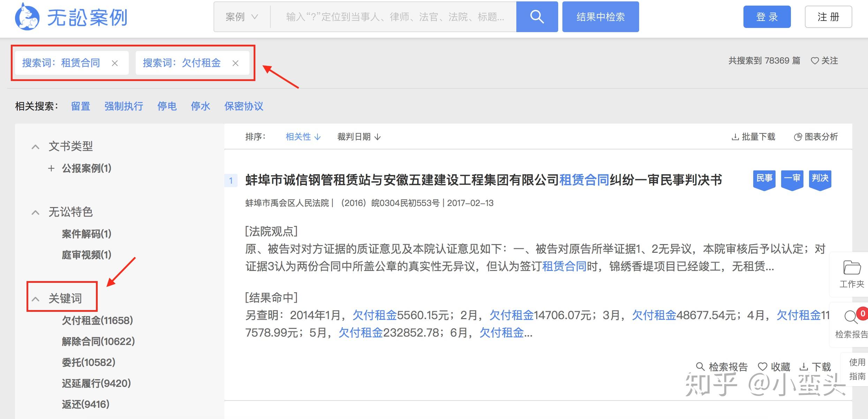Collapse the 关键词 section
Screen dimensions: 868x419
pyautogui.click(x=35, y=299)
